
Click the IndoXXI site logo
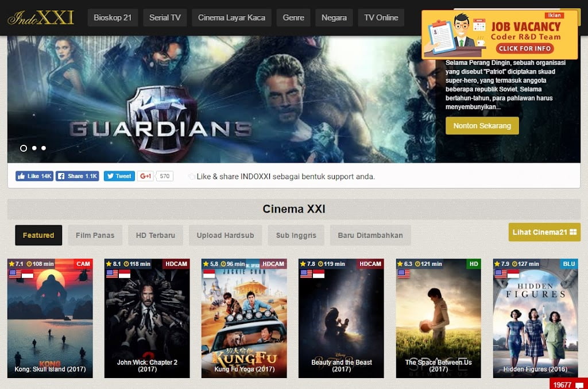41,18
